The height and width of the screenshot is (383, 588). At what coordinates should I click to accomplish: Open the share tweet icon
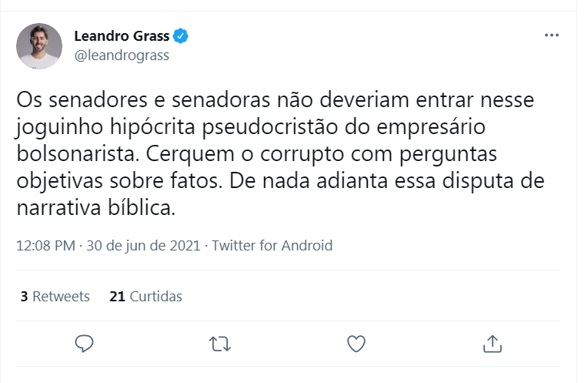pyautogui.click(x=492, y=343)
